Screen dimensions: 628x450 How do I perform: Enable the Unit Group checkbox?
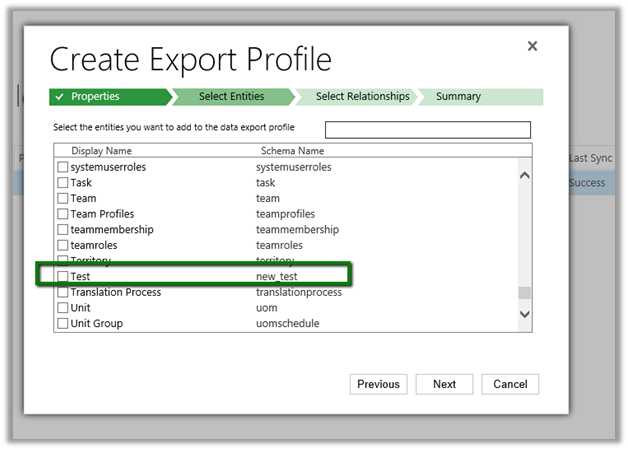coord(63,323)
